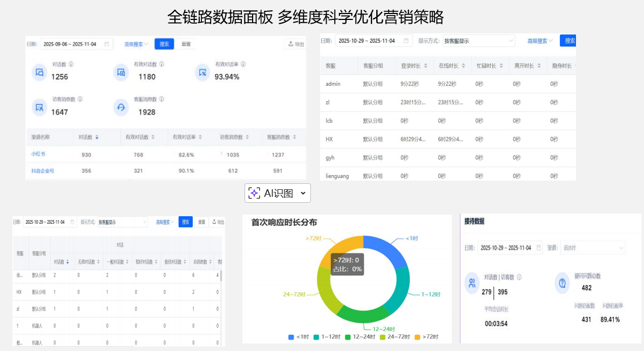Expand 高级搜索 in the conversation quality panel
Image resolution: width=644 pixels, height=351 pixels.
click(165, 222)
